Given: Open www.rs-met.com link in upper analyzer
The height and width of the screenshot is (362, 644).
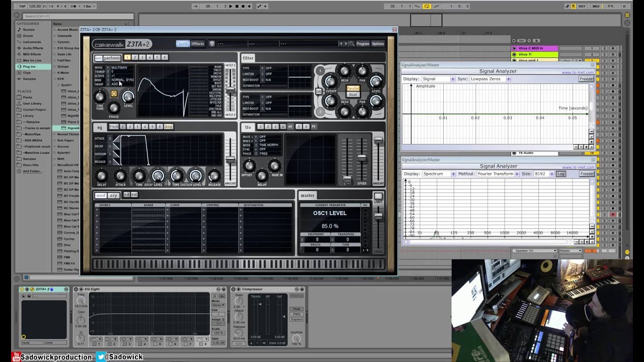Looking at the screenshot, I should pos(578,72).
